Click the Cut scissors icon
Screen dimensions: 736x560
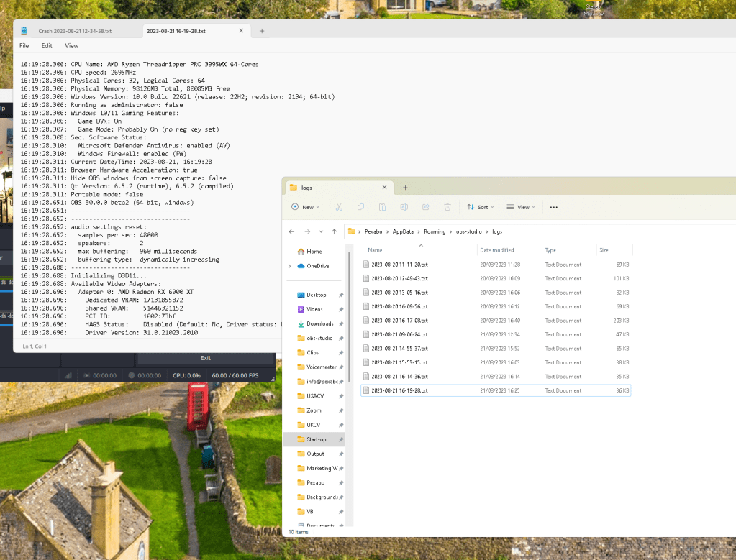[x=339, y=207]
